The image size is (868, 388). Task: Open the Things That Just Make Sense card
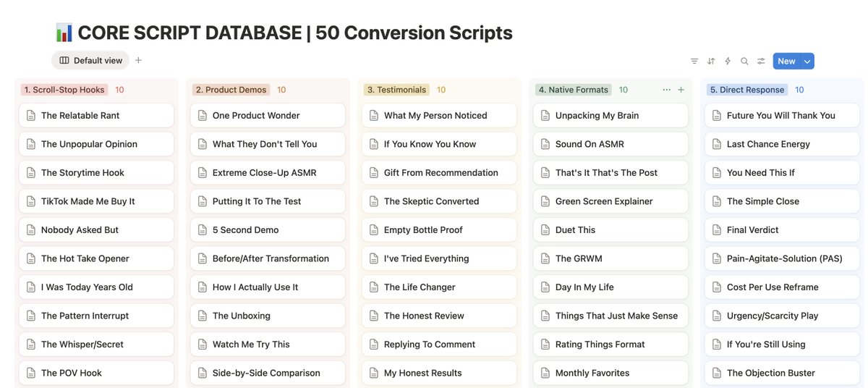pos(610,316)
